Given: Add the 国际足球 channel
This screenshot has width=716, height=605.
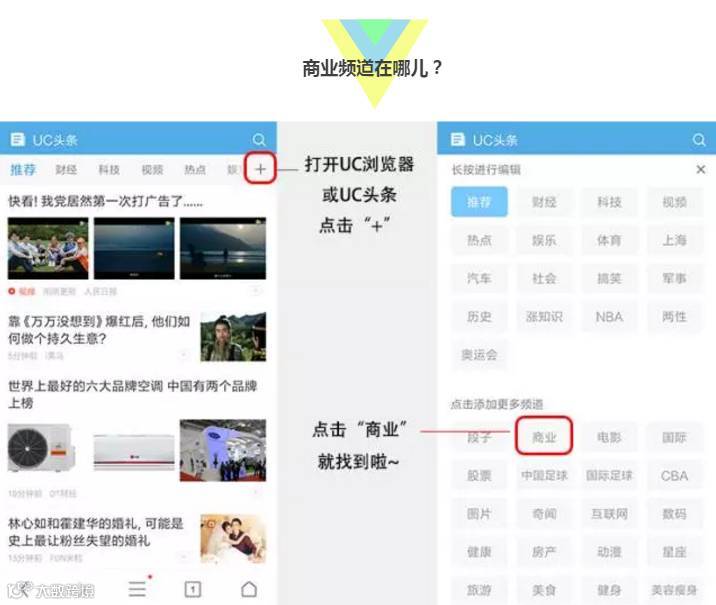Looking at the screenshot, I should [x=609, y=476].
